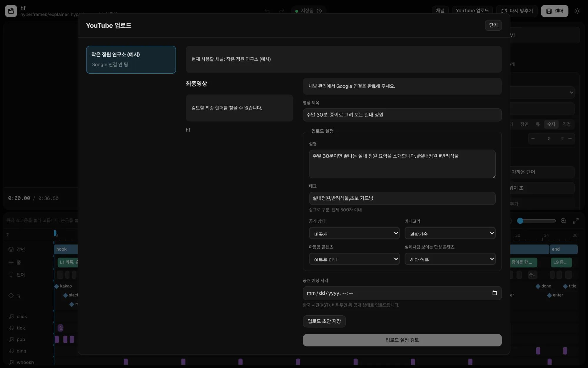The image size is (588, 368).
Task: Click the timeline playhead marker at 0
Action: [x=55, y=233]
